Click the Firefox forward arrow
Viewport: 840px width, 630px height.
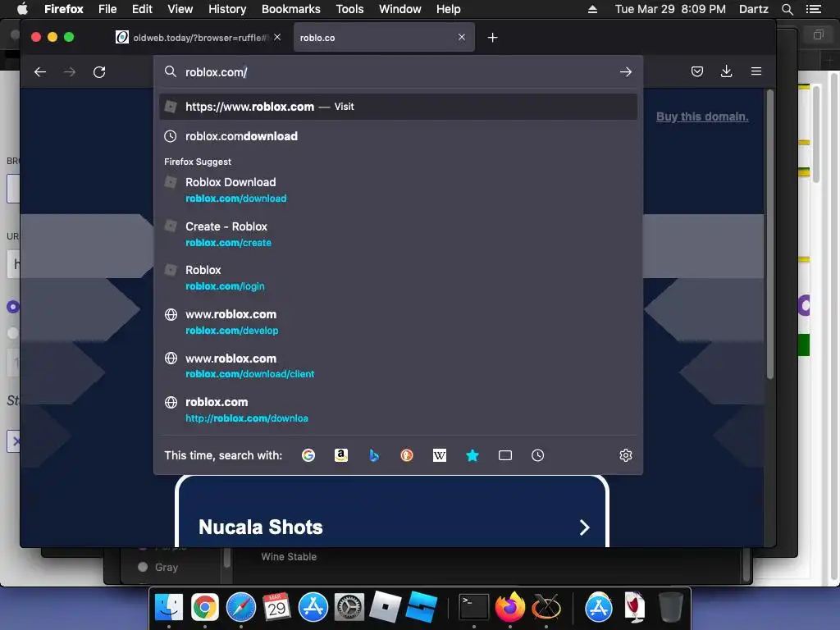70,72
